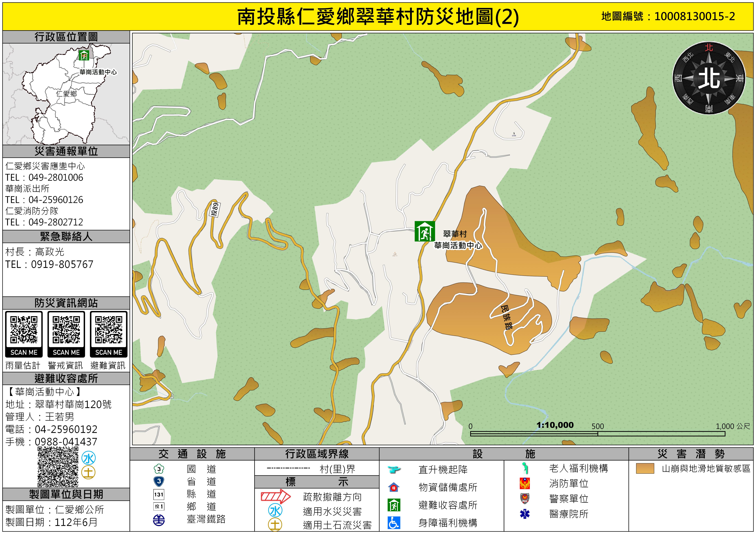Click the fire department legend icon
756x534 pixels.
(525, 483)
